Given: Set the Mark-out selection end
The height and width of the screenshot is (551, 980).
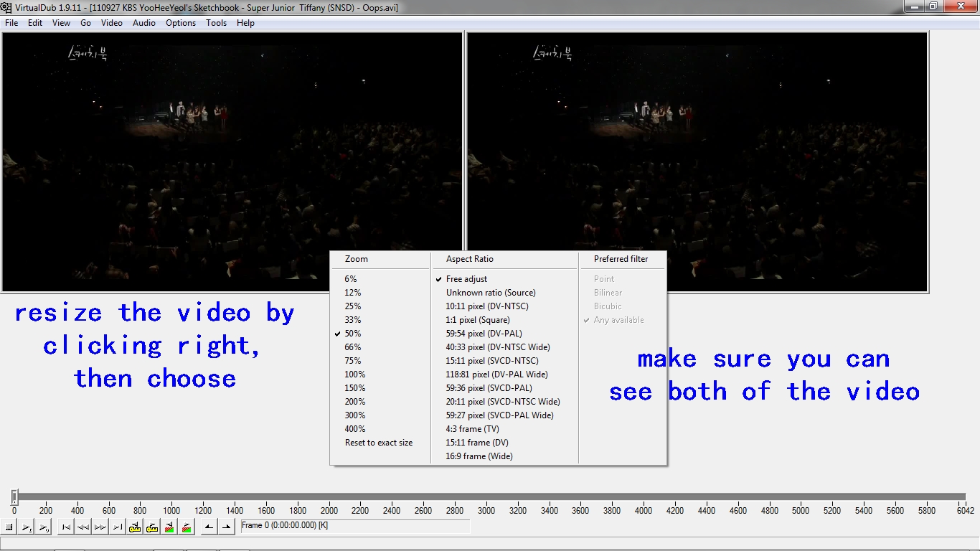Looking at the screenshot, I should 226,527.
